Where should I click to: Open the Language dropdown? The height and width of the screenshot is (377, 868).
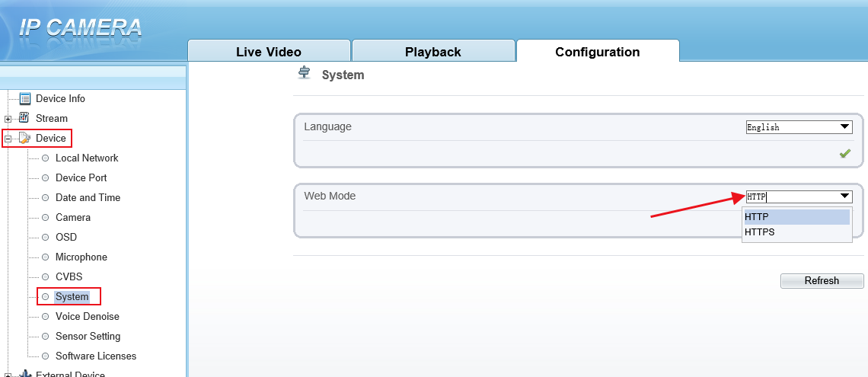799,126
